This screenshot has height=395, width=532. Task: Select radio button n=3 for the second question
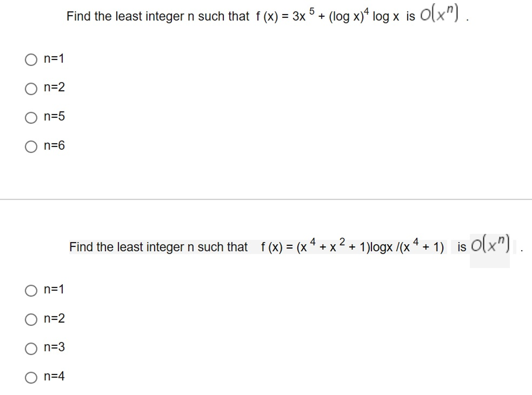tap(31, 349)
